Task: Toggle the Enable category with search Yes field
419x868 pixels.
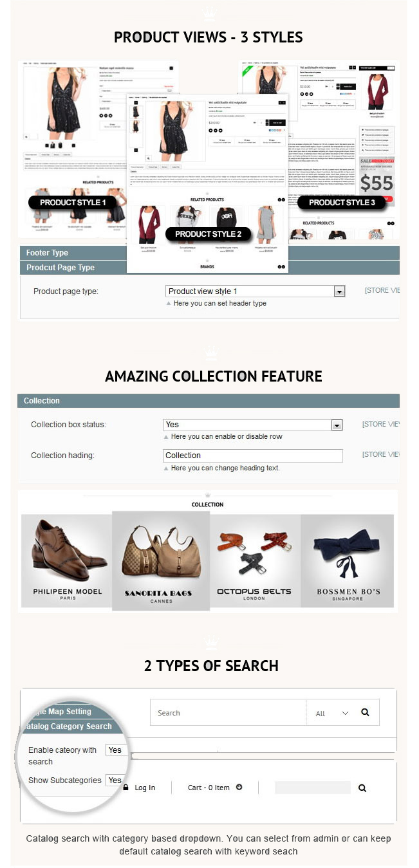Action: click(x=115, y=750)
